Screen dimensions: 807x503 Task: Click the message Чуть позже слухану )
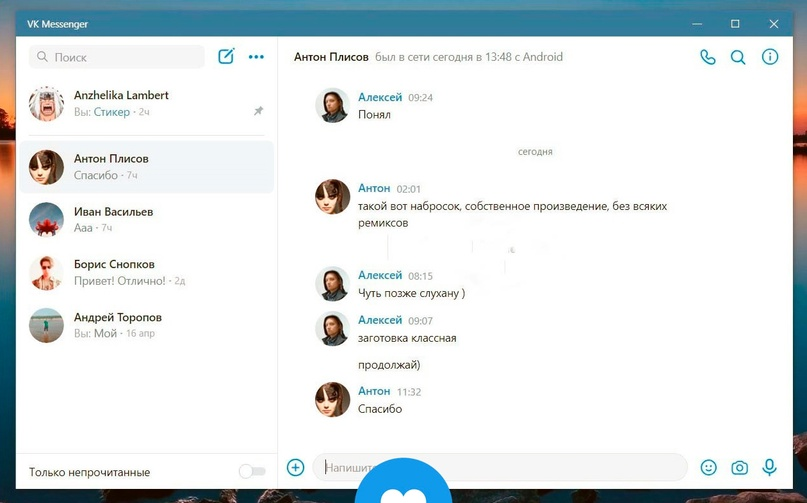click(x=412, y=293)
